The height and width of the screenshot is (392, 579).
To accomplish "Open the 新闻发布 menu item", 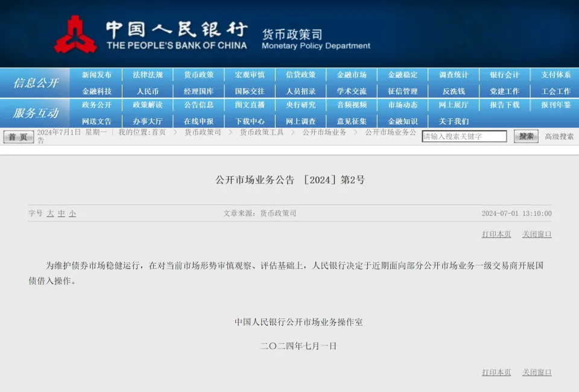I will (x=96, y=75).
